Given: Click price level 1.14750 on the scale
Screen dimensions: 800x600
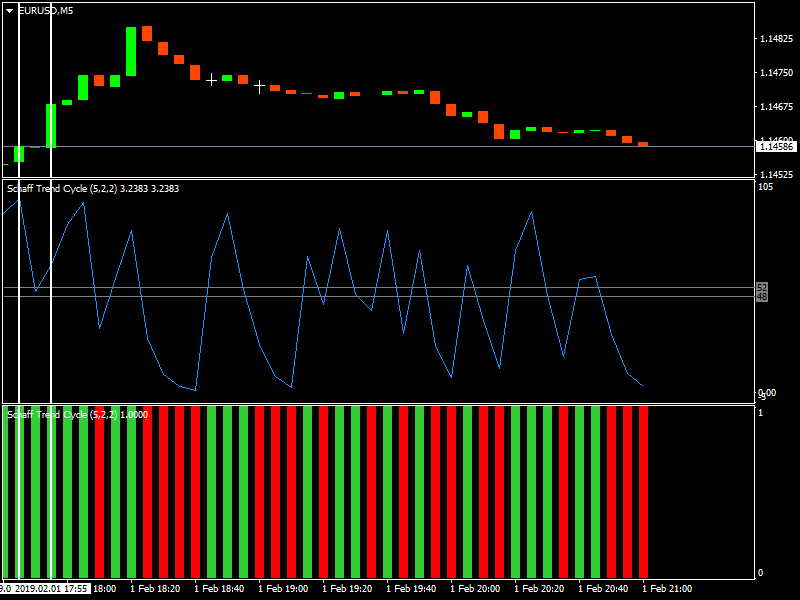Looking at the screenshot, I should (x=777, y=73).
